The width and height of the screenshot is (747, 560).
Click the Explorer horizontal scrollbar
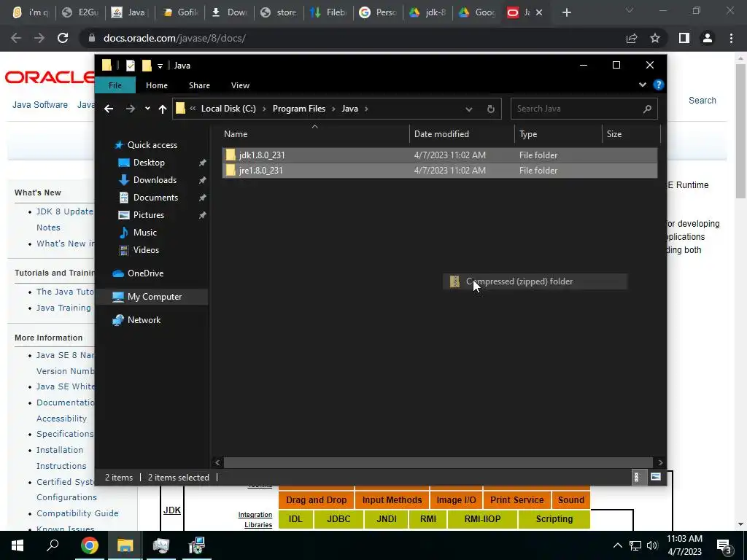438,462
